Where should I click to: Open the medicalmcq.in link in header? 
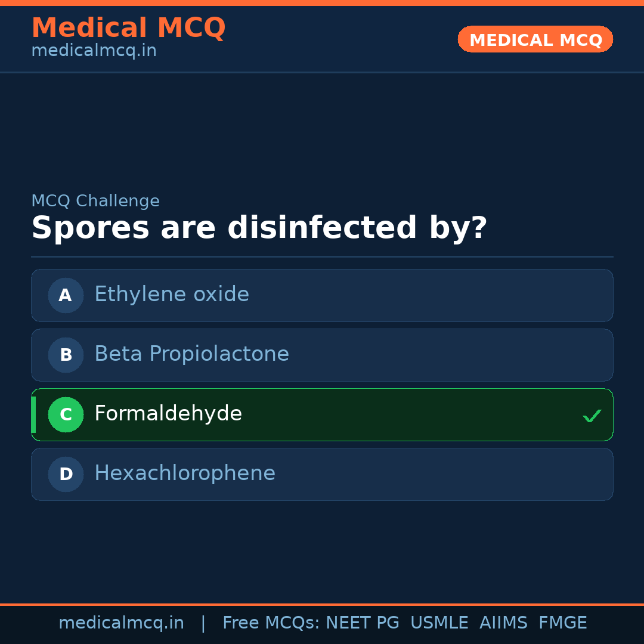point(94,51)
